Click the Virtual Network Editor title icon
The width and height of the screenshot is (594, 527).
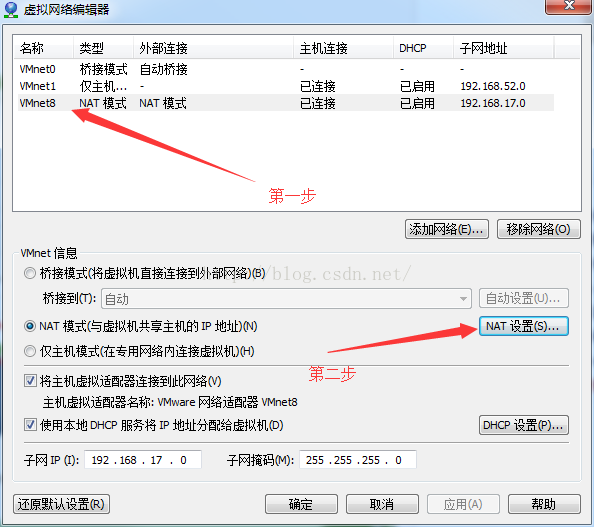[x=11, y=9]
